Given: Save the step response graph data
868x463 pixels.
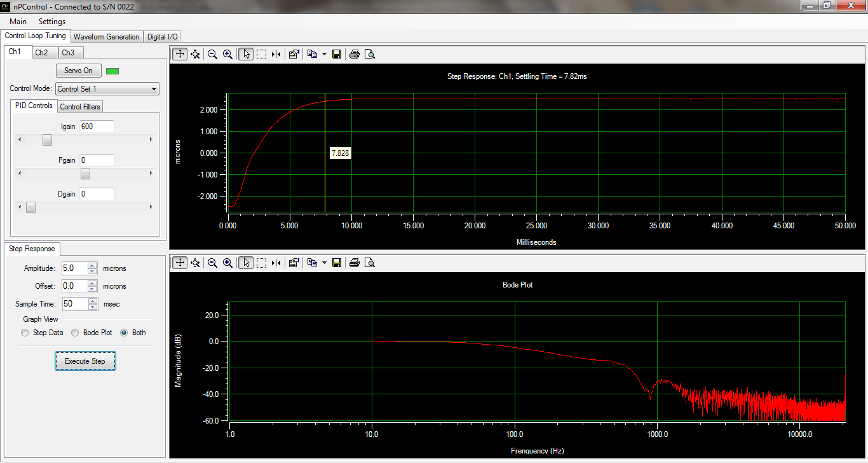Looking at the screenshot, I should 337,54.
